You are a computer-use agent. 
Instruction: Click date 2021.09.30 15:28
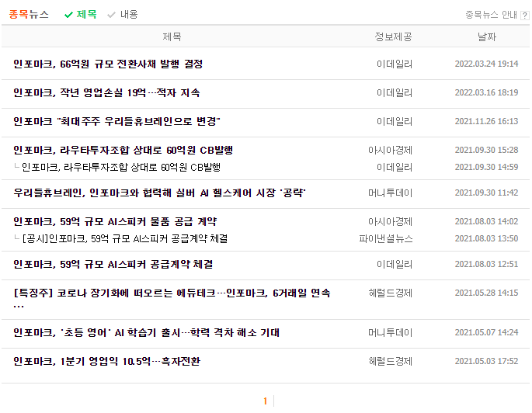[486, 150]
